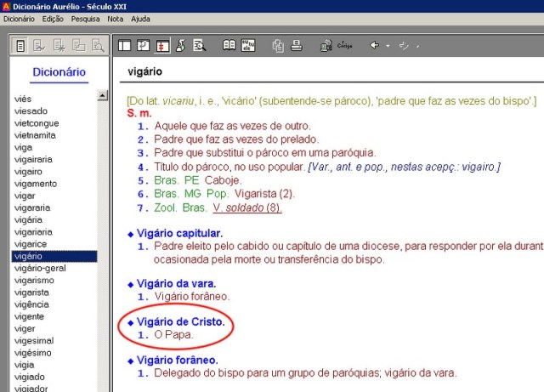
Task: Click the magnifier search icon in main toolbar
Action: point(199,45)
